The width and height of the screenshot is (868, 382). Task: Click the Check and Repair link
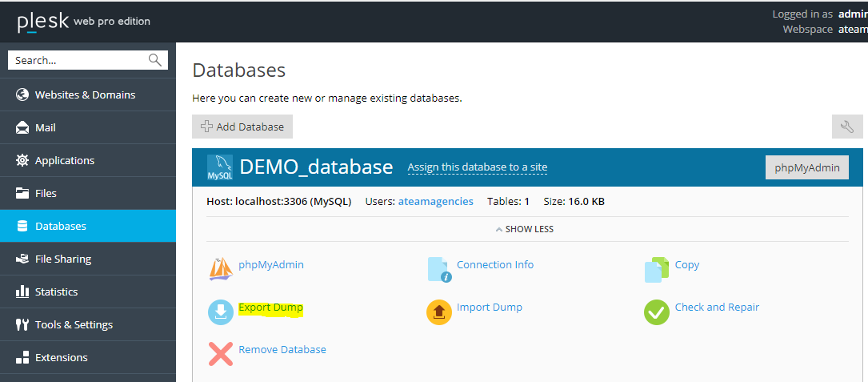pyautogui.click(x=717, y=308)
